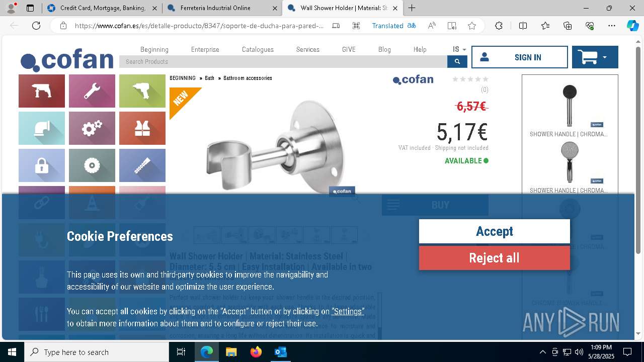The width and height of the screenshot is (644, 362).
Task: Open the Enterprise menu item
Action: point(205,49)
